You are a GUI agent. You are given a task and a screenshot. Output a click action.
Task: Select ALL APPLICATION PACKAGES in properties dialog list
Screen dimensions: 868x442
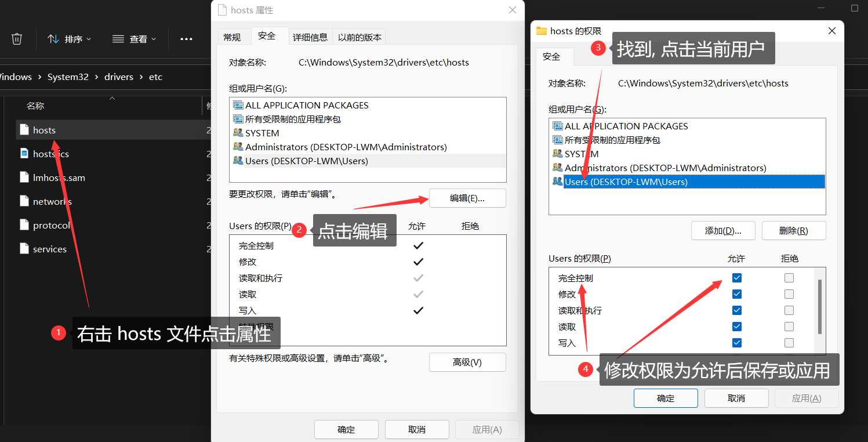coord(368,105)
